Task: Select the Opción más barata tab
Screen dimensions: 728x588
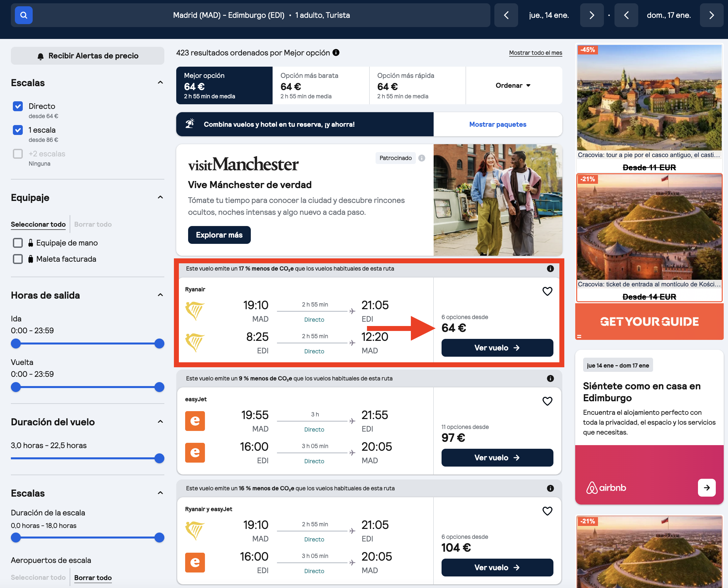Action: tap(321, 85)
